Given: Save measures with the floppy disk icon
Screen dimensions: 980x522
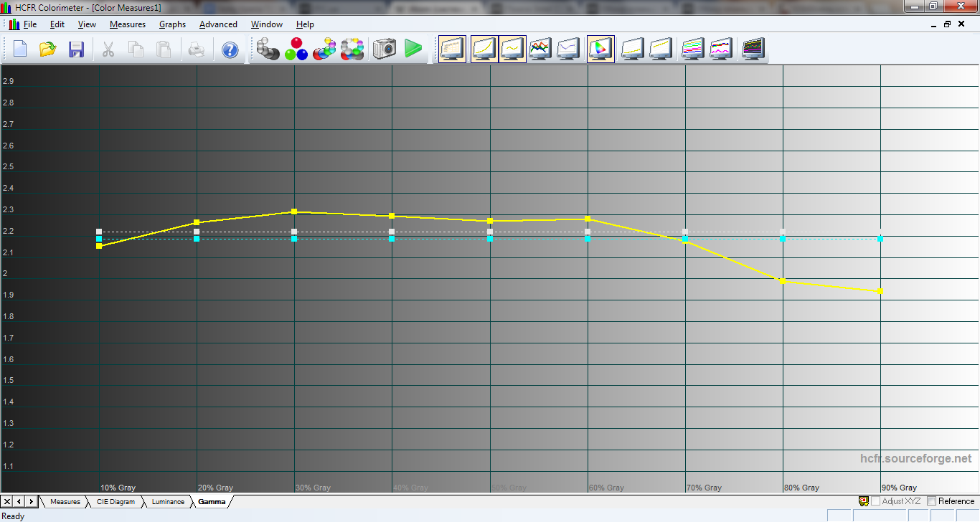Looking at the screenshot, I should tap(76, 49).
